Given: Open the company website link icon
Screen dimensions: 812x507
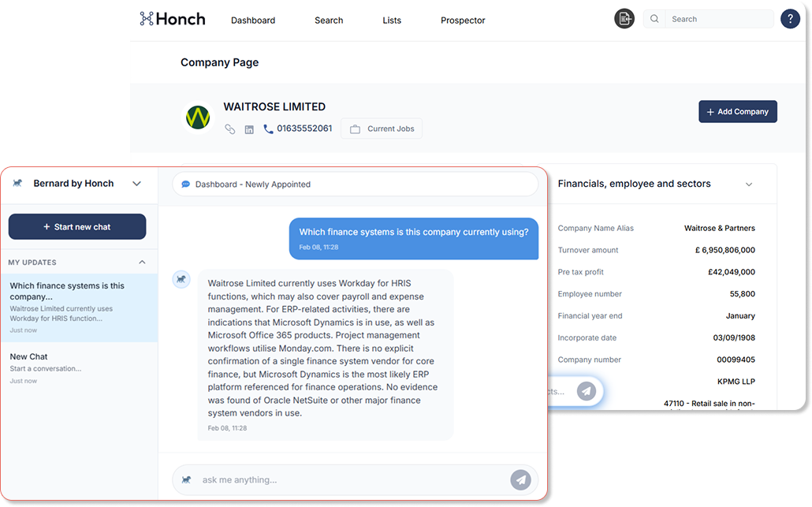Looking at the screenshot, I should click(230, 129).
